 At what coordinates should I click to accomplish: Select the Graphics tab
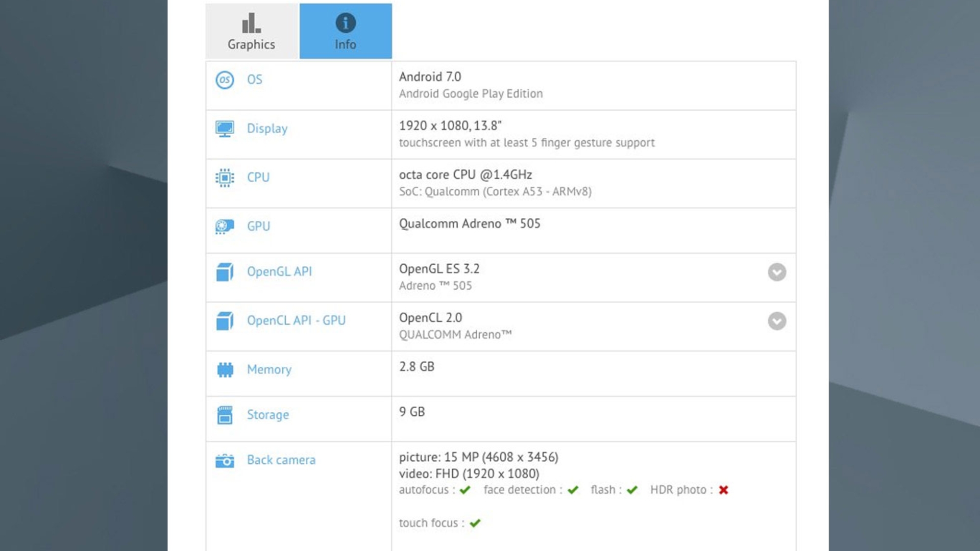pos(251,31)
